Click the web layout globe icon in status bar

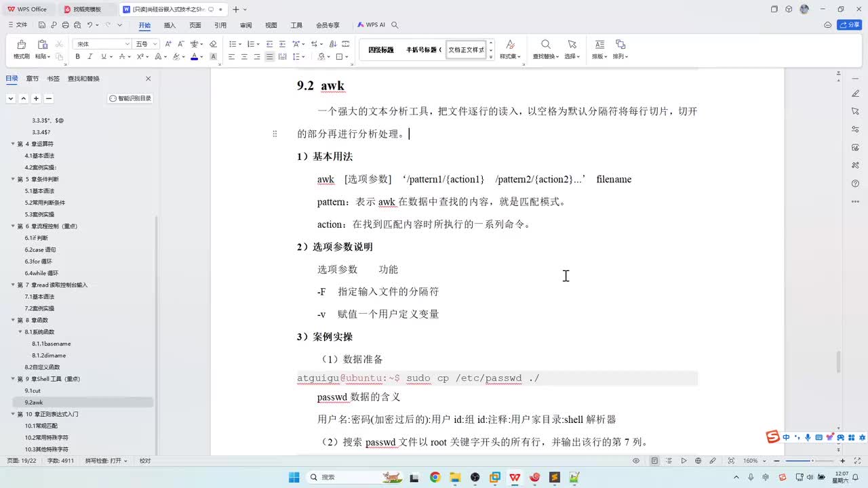tap(698, 461)
